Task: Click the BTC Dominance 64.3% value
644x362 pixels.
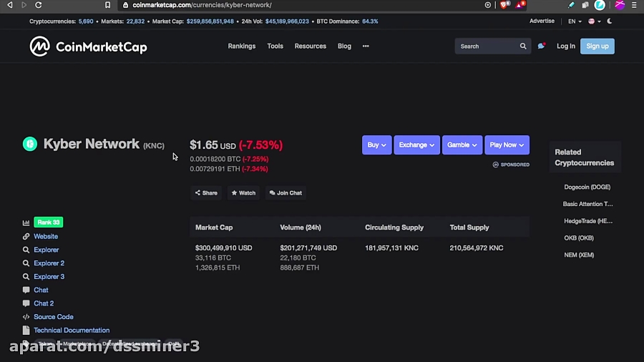Action: pyautogui.click(x=370, y=21)
